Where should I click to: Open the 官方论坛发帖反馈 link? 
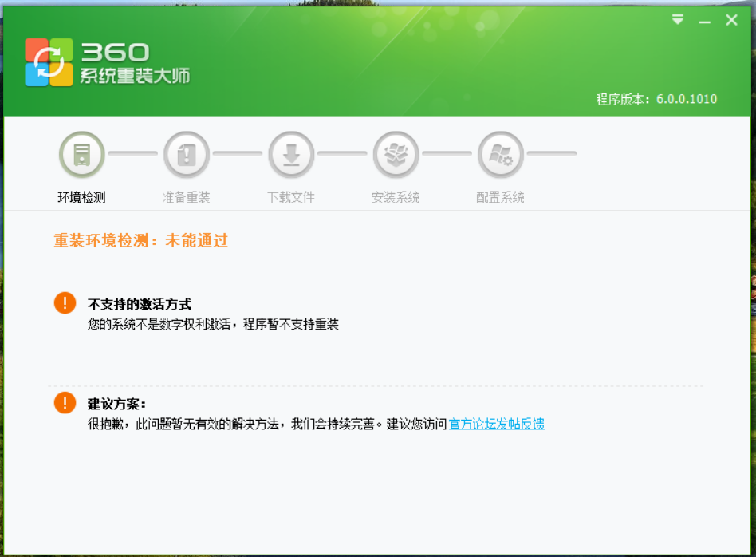tap(496, 424)
